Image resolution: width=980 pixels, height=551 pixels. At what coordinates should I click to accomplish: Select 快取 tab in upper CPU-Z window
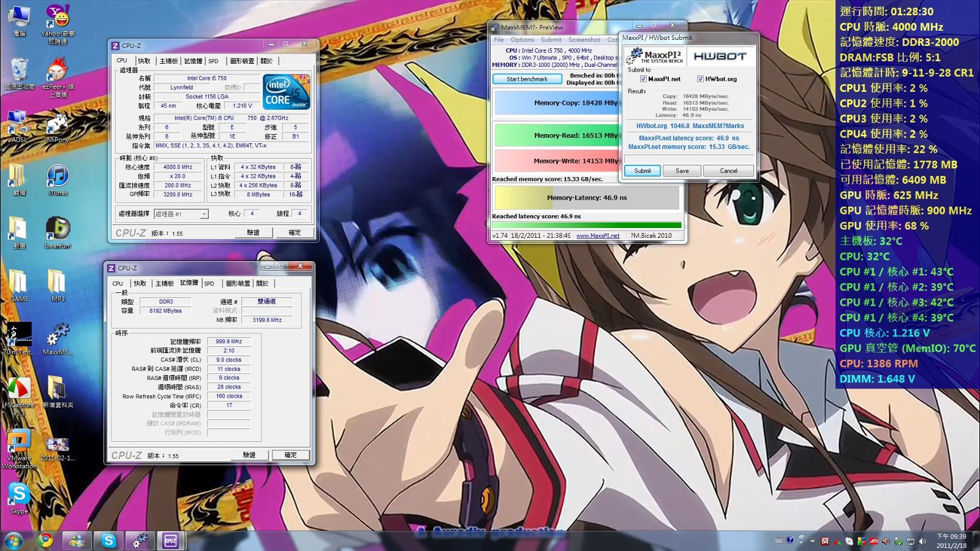pyautogui.click(x=144, y=61)
